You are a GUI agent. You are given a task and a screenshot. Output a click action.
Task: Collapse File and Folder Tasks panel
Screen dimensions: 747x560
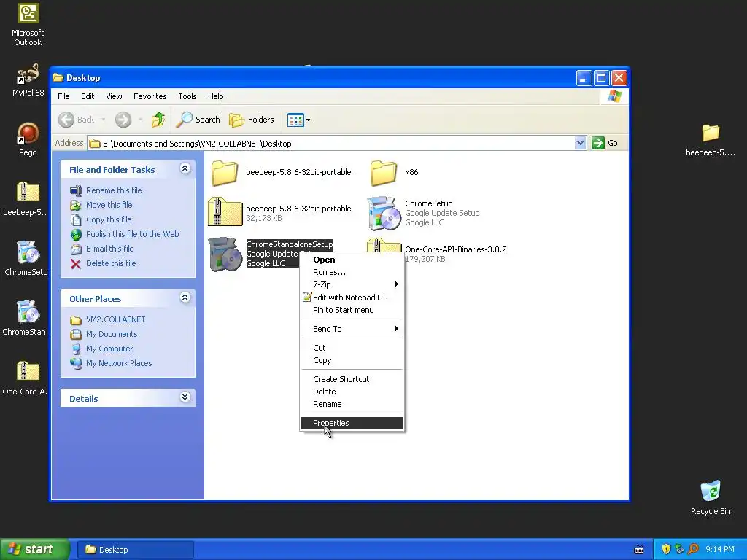click(185, 168)
